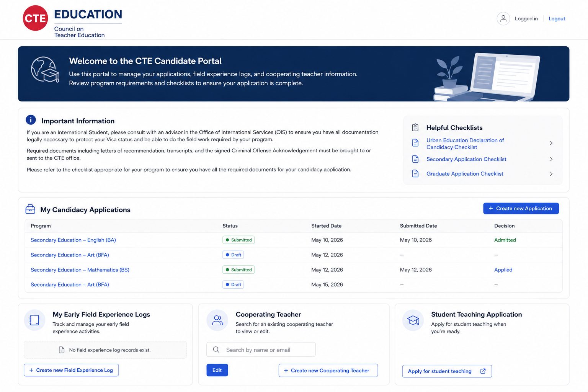This screenshot has height=392, width=588.
Task: Click the Program column header
Action: point(41,226)
